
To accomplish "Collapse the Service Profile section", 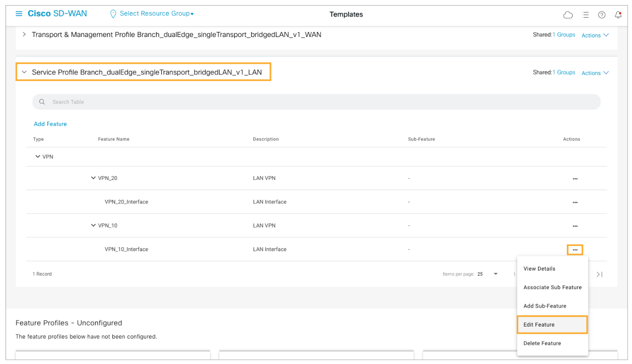I will click(x=24, y=72).
